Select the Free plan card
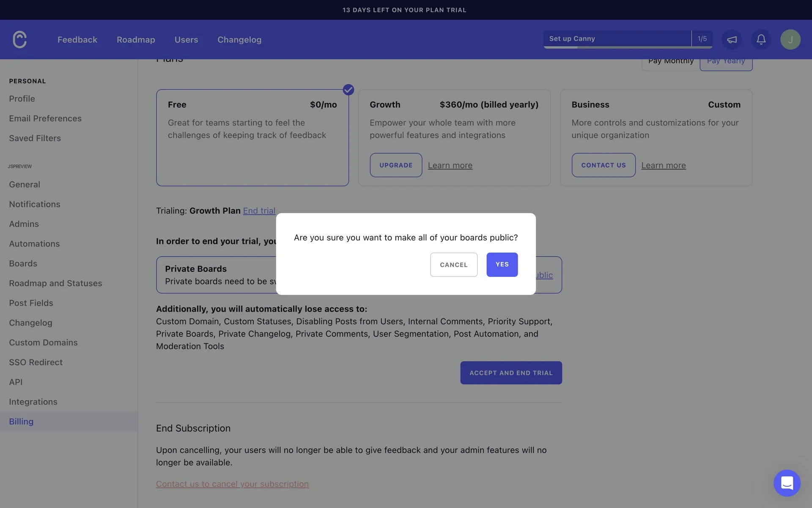Image resolution: width=812 pixels, height=508 pixels. point(252,138)
